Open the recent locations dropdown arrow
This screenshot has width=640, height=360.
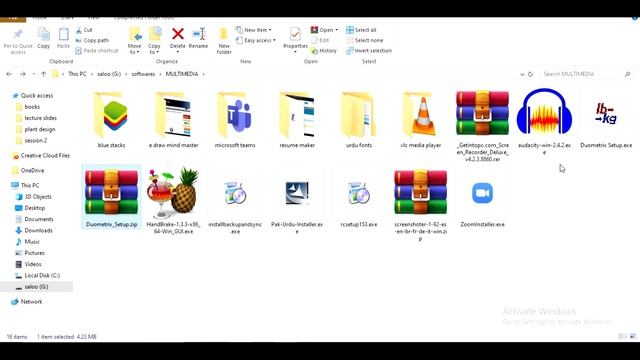coord(33,74)
